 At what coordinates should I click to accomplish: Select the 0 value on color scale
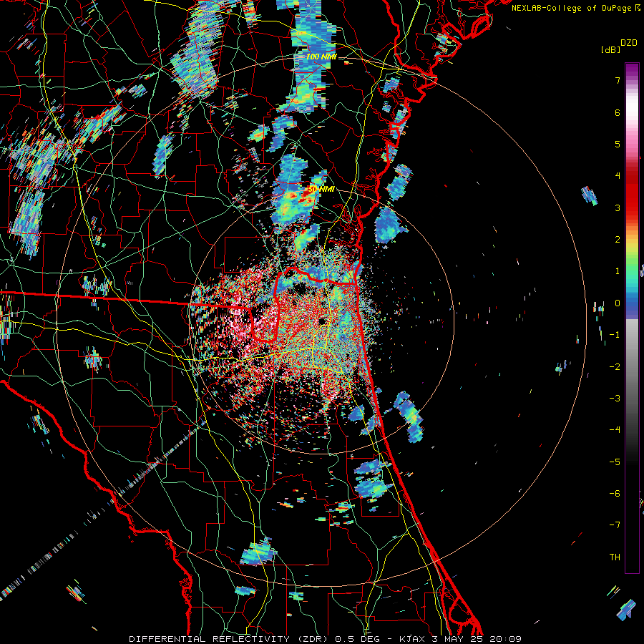618,303
